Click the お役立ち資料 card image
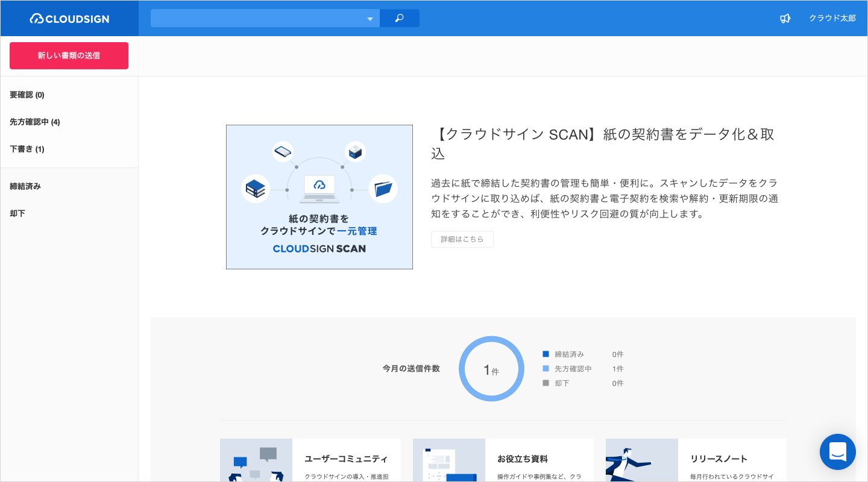The height and width of the screenshot is (482, 868). [x=449, y=460]
